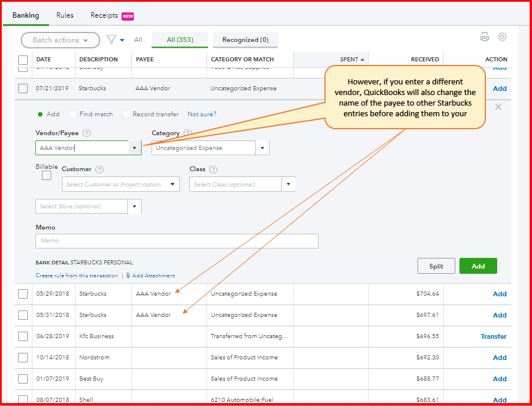
Task: Click the DESCRIPTION column header
Action: 98,60
